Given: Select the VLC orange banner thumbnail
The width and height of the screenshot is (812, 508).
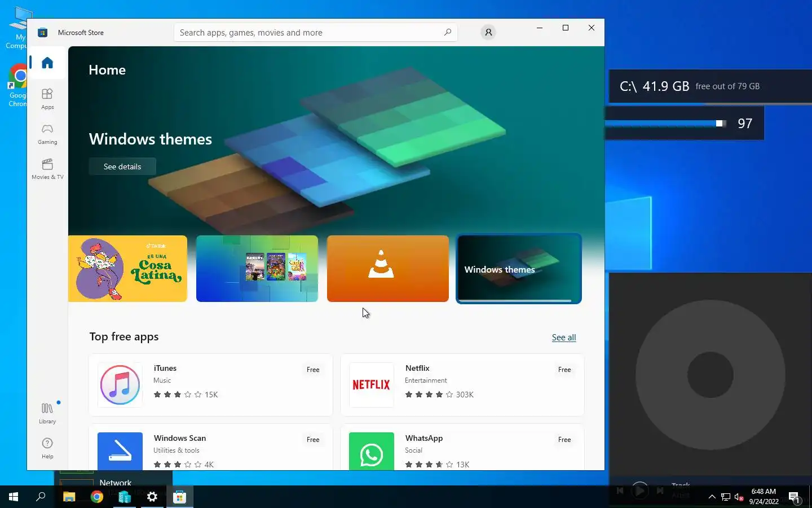Looking at the screenshot, I should pyautogui.click(x=388, y=269).
